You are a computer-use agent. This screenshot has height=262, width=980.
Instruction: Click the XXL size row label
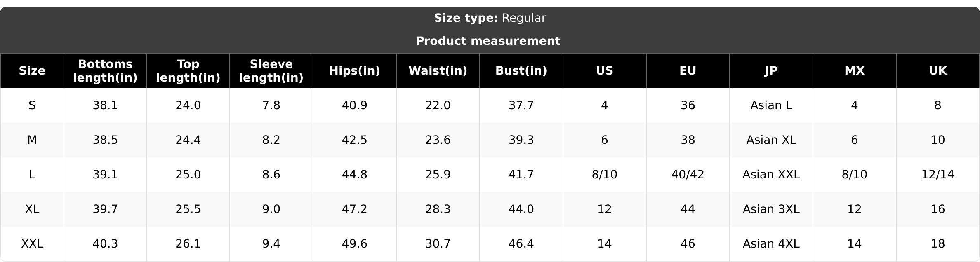32,244
